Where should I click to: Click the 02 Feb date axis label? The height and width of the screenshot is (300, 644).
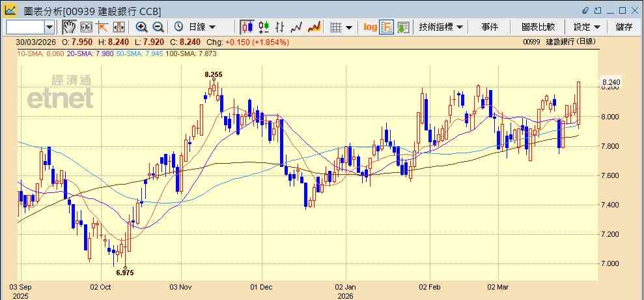pos(430,287)
